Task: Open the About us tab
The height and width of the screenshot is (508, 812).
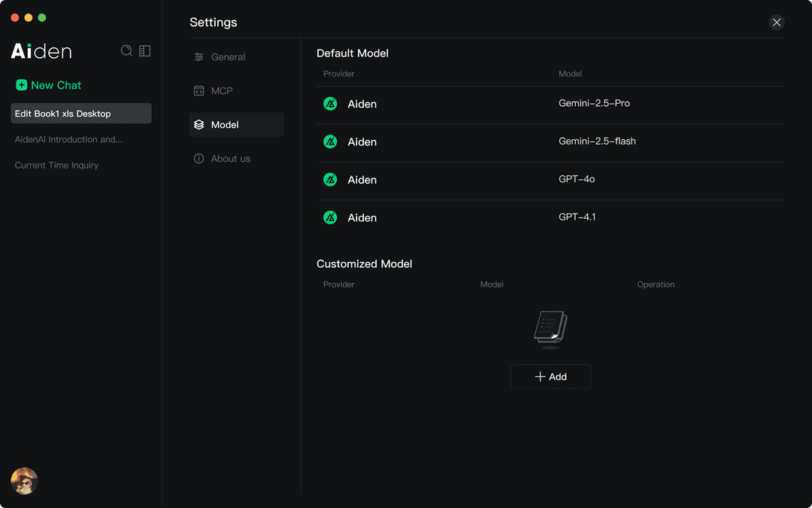Action: [x=237, y=159]
